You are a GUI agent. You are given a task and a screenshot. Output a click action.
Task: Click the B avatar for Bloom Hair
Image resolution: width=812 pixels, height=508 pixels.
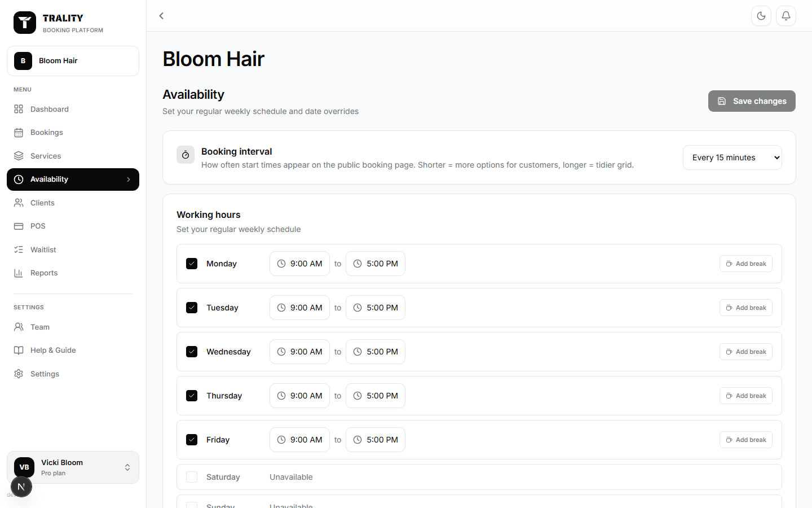[x=23, y=61]
